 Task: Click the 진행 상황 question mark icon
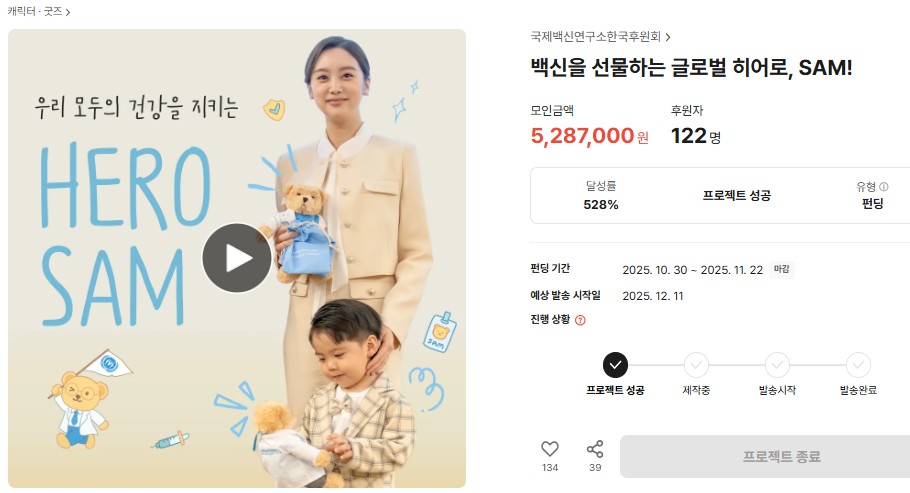pyautogui.click(x=580, y=320)
